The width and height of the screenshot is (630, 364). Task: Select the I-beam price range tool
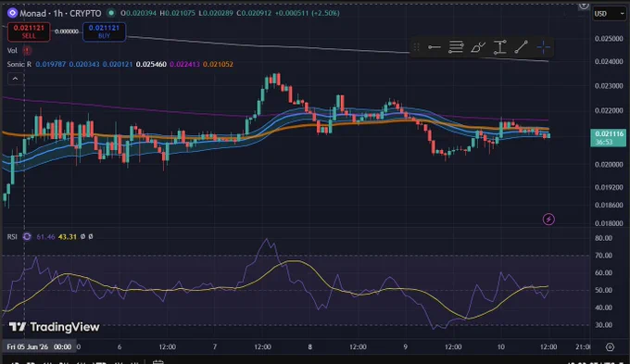tap(499, 47)
